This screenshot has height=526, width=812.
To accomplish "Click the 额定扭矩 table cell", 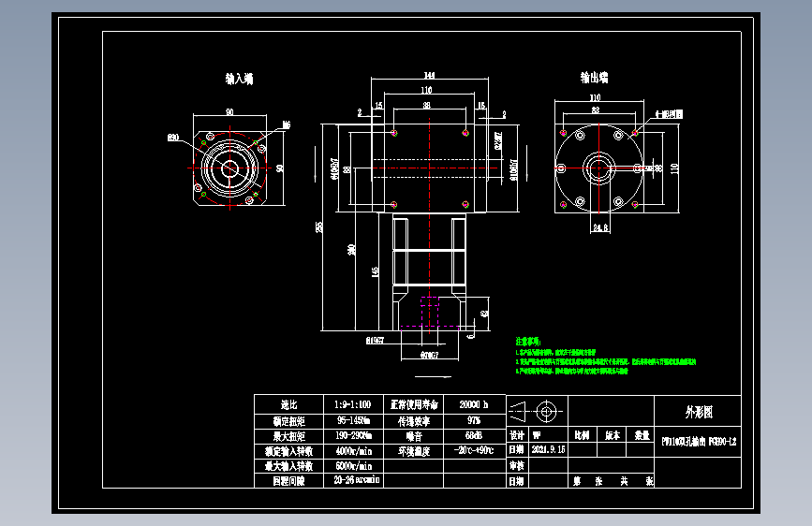I will pos(289,421).
